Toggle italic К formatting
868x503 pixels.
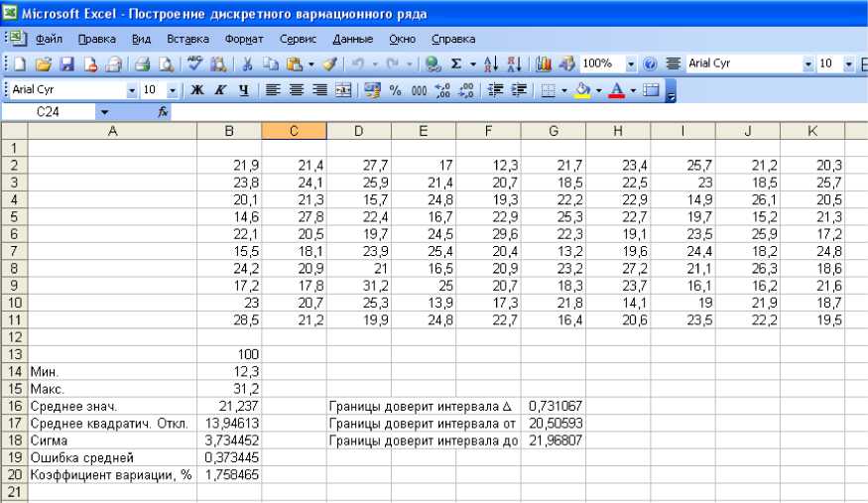tap(220, 89)
